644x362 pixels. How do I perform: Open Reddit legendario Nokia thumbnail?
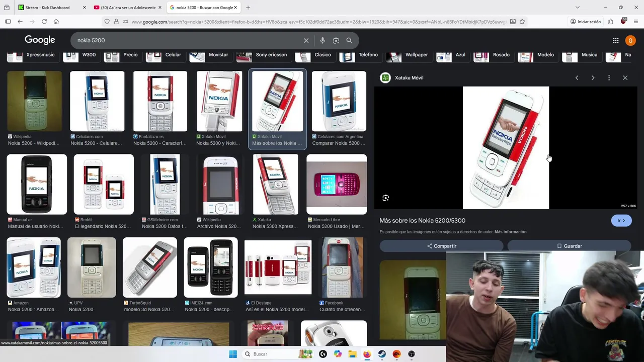point(104,185)
